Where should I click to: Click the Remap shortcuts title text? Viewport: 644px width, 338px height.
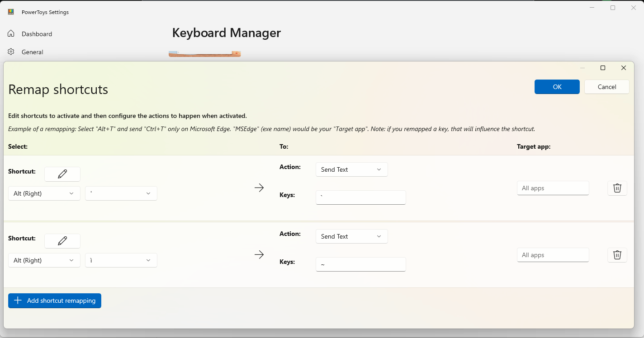click(58, 89)
